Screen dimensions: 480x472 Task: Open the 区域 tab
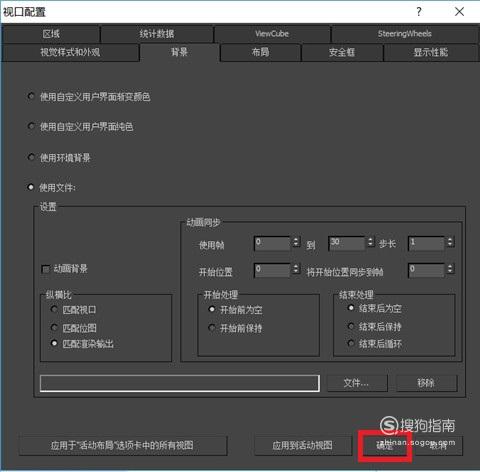coord(51,34)
